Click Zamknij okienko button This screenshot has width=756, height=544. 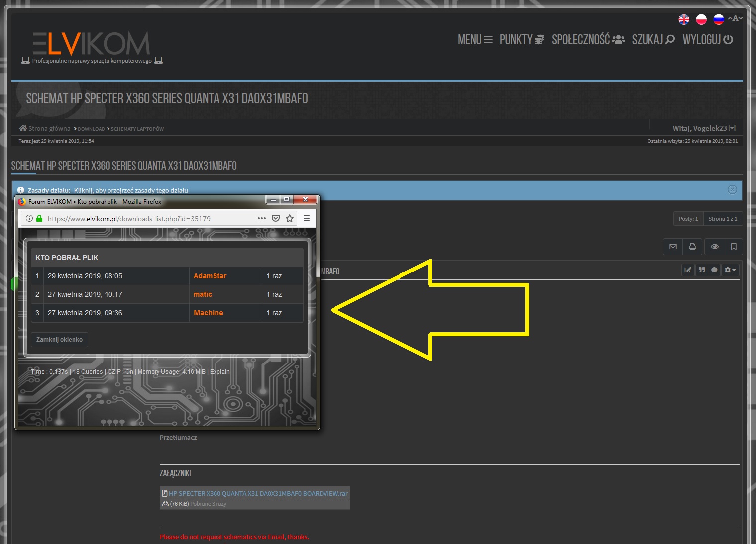59,340
